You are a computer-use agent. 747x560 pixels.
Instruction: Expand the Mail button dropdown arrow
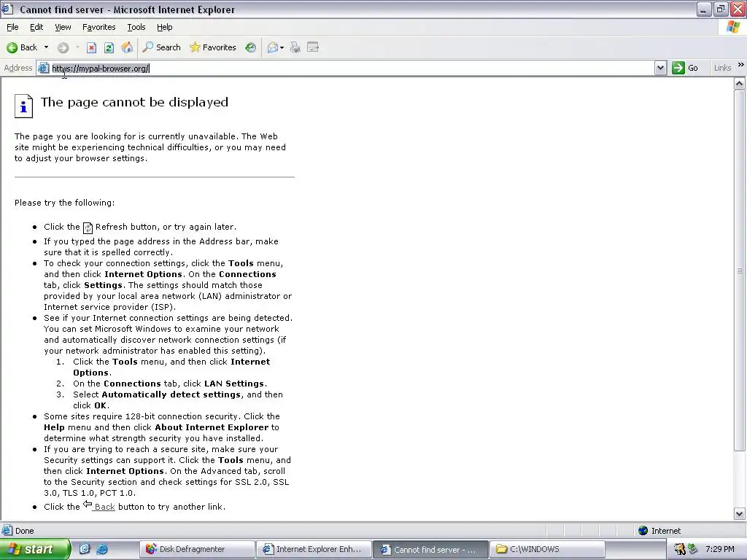pyautogui.click(x=282, y=47)
